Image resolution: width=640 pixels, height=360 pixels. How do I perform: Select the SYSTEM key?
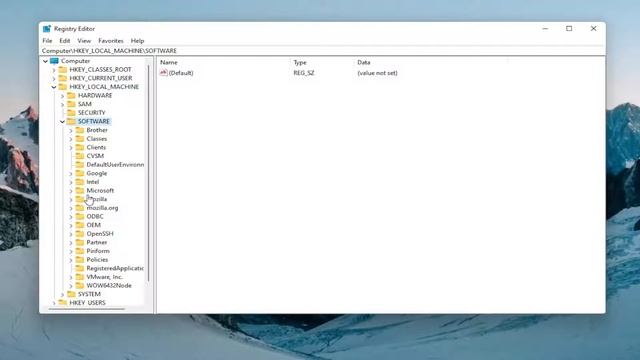point(89,294)
